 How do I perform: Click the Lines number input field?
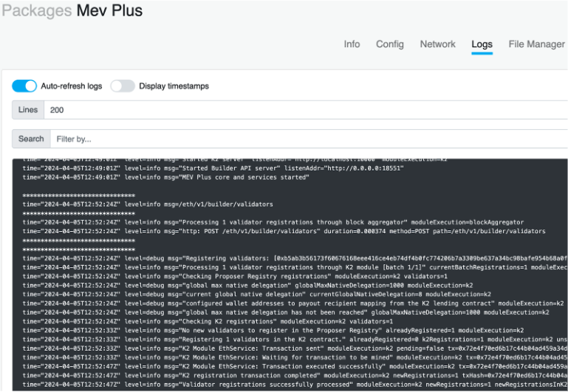(306, 110)
